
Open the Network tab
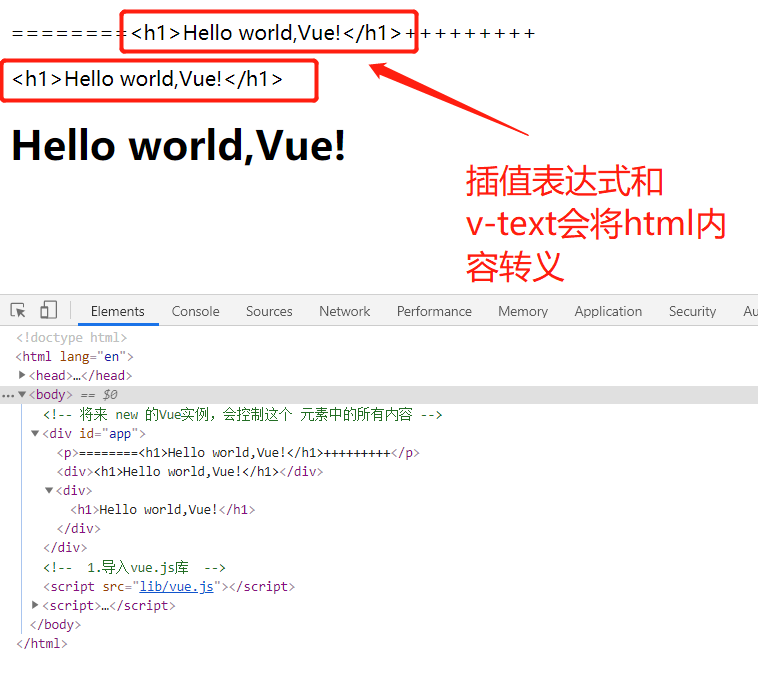tap(344, 311)
